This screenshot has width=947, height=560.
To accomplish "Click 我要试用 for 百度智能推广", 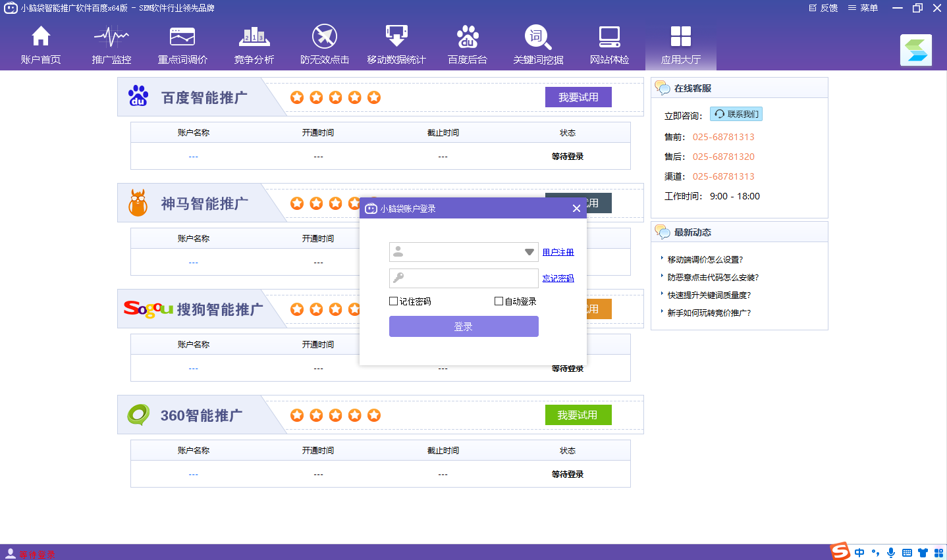I will click(578, 97).
